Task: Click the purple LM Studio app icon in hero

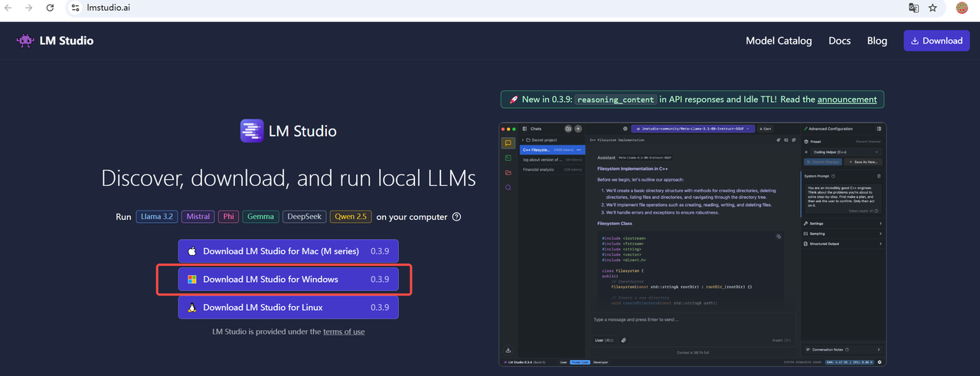Action: (x=252, y=131)
